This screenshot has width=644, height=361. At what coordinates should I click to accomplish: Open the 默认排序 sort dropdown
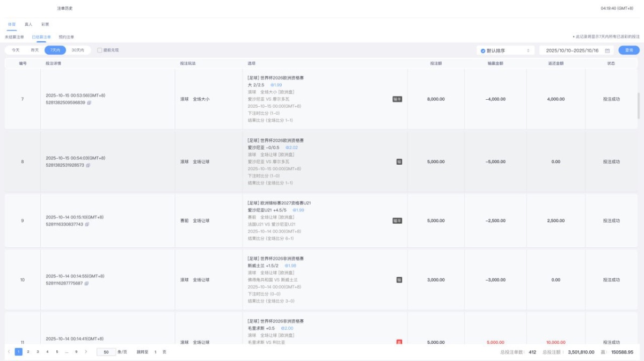point(506,50)
